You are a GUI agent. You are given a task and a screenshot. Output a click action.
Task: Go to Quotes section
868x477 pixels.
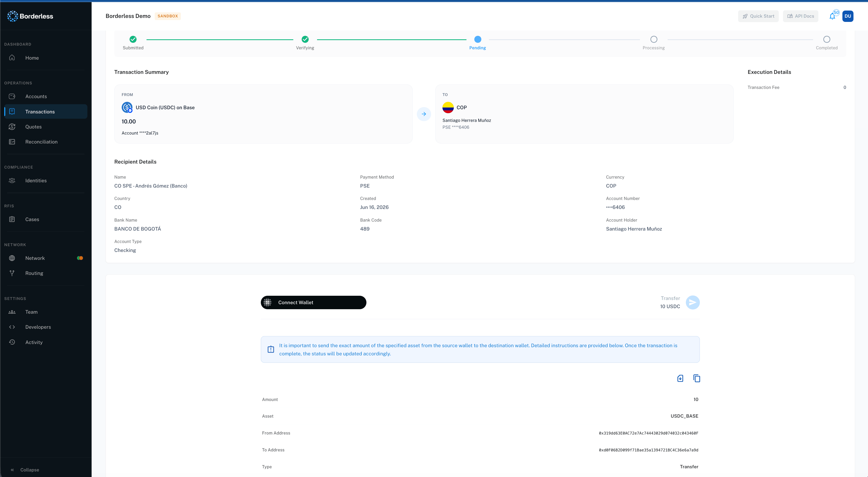point(45,127)
